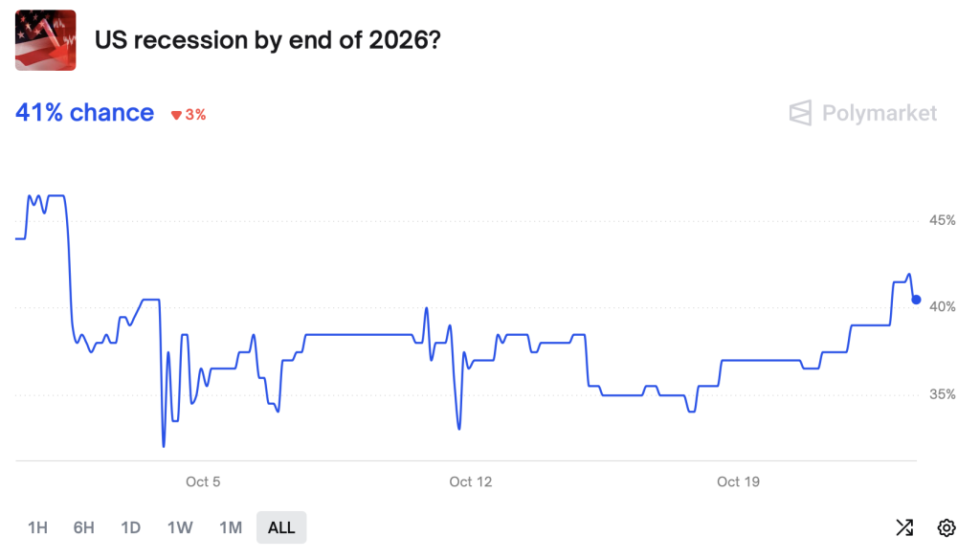Open the recession market thumbnail image
This screenshot has height=559, width=980.
[45, 40]
